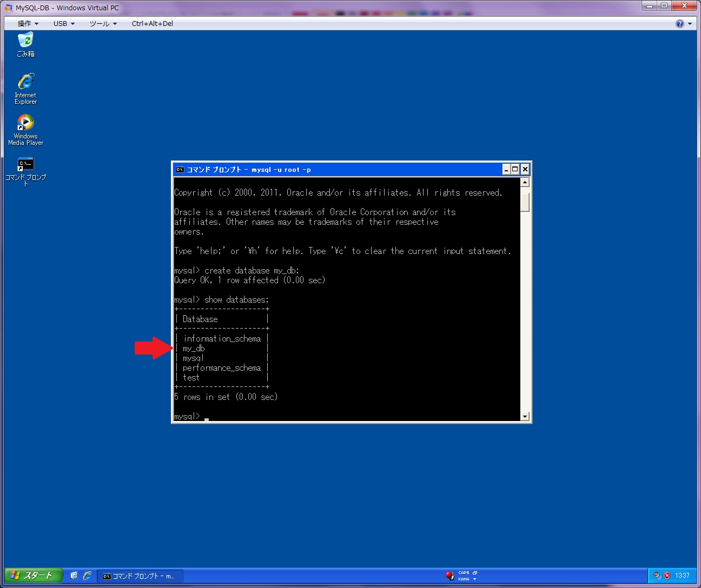This screenshot has width=701, height=588.
Task: Maximize the command prompt window
Action: 515,169
